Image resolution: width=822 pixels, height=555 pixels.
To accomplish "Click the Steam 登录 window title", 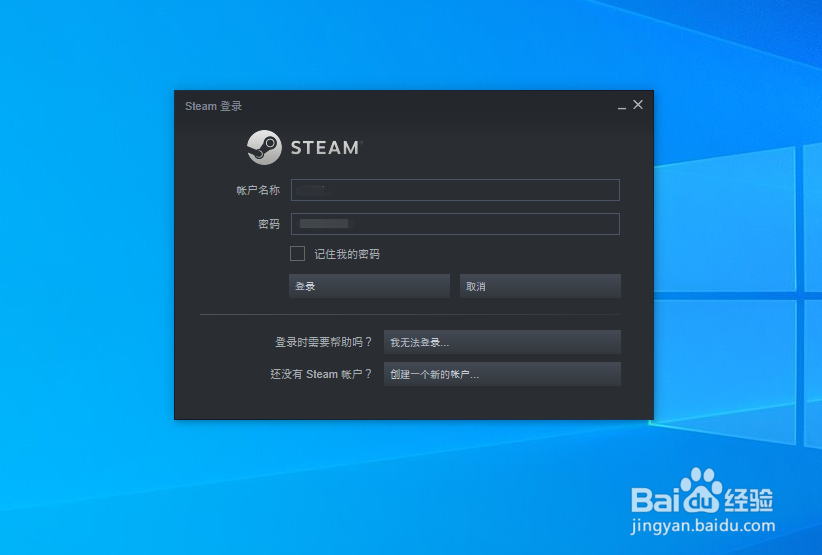I will (213, 106).
